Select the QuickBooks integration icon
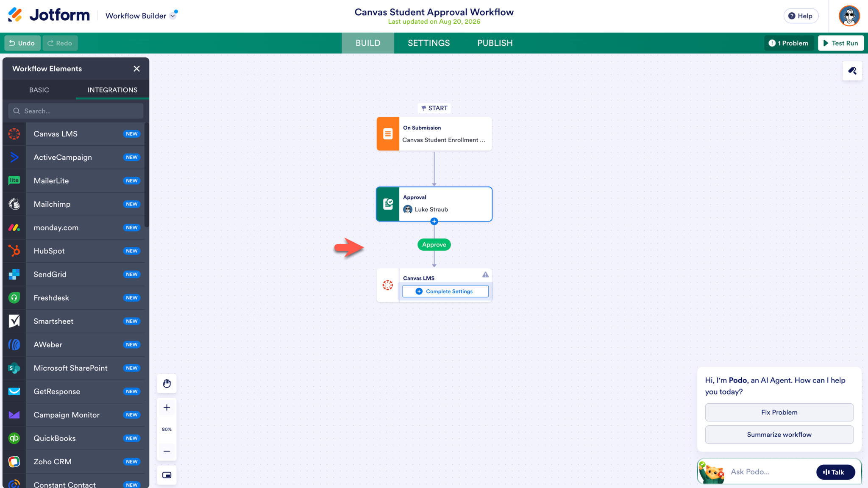The image size is (868, 488). click(x=14, y=438)
